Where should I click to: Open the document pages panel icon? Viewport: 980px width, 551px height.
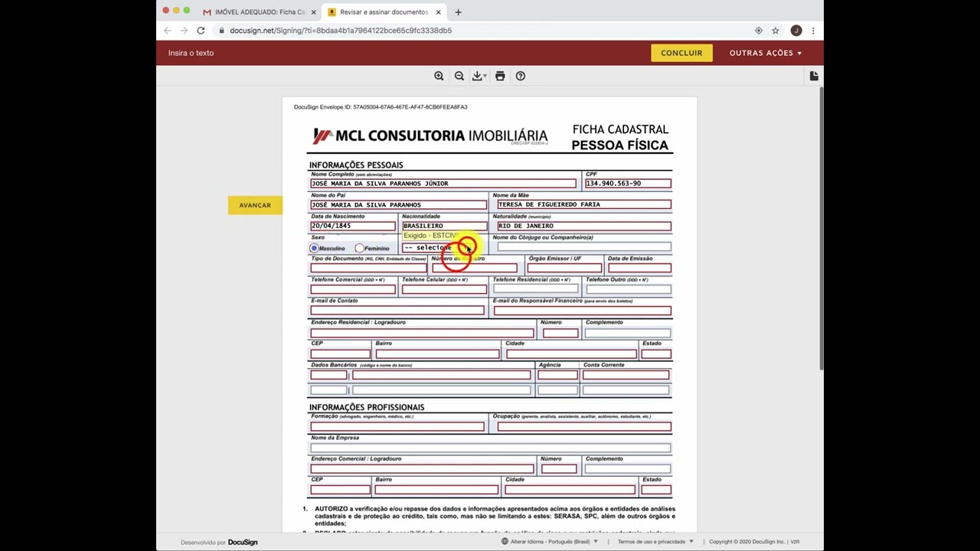814,76
